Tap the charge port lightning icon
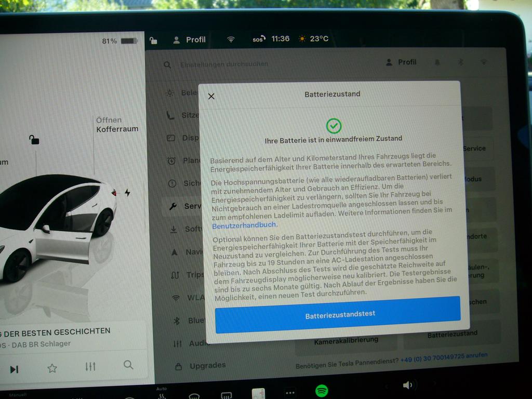Viewport: 532px width, 399px height. pyautogui.click(x=127, y=193)
